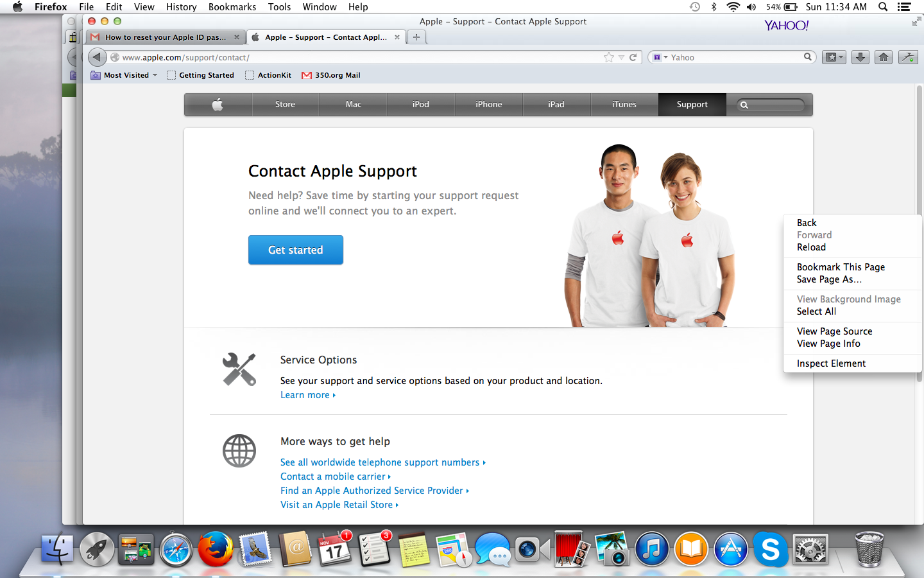This screenshot has width=924, height=578.
Task: Go back using the browser back arrow
Action: [x=97, y=57]
